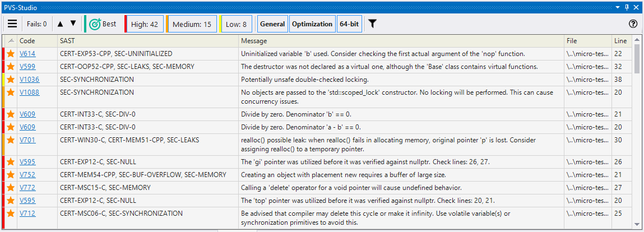The image size is (644, 232).
Task: Sort warnings by the Line column header
Action: pos(620,41)
